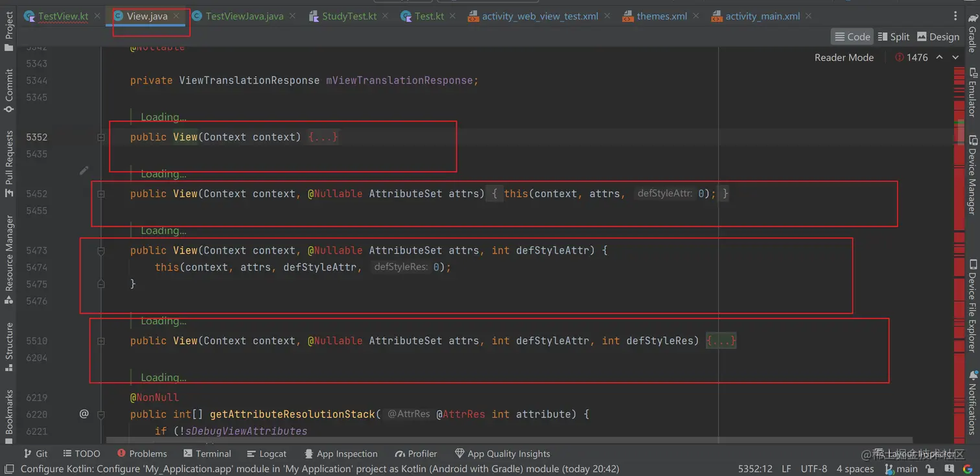Switch the editor to Split mode

pyautogui.click(x=894, y=36)
